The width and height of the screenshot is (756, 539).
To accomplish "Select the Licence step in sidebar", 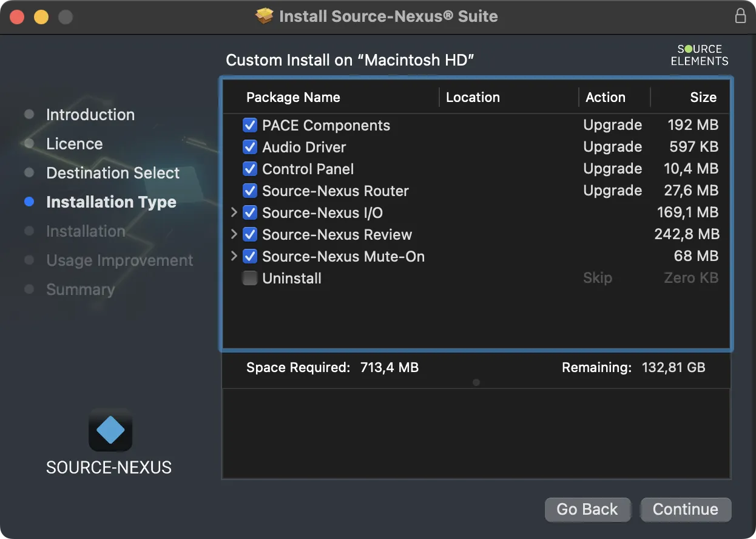I will coord(75,144).
